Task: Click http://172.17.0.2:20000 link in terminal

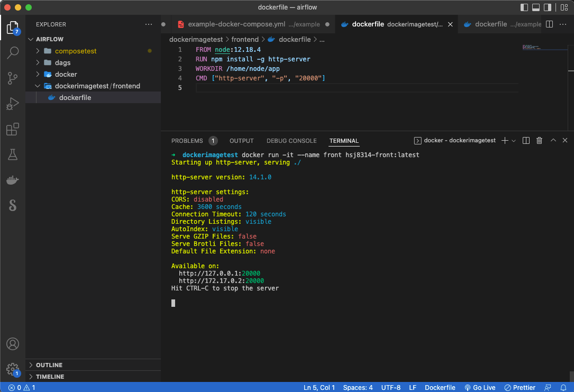Action: point(221,281)
